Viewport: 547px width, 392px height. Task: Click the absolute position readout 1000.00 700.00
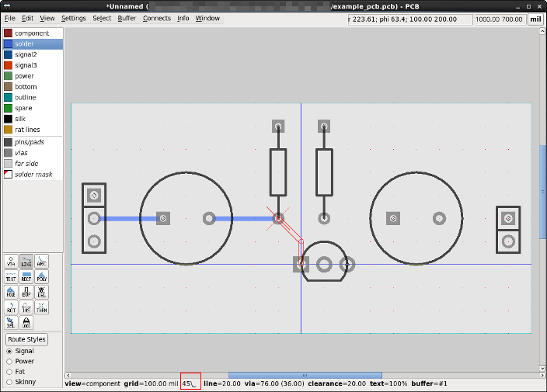(499, 19)
